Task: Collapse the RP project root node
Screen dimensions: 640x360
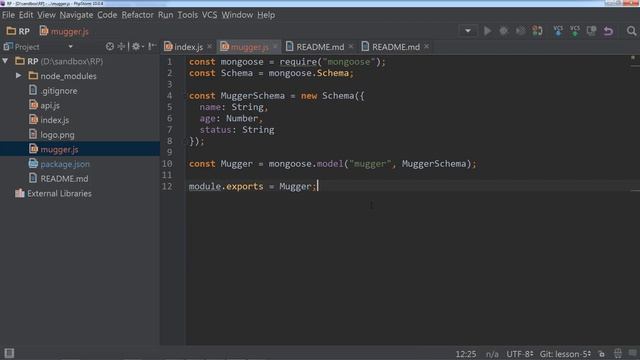Action: click(x=5, y=61)
